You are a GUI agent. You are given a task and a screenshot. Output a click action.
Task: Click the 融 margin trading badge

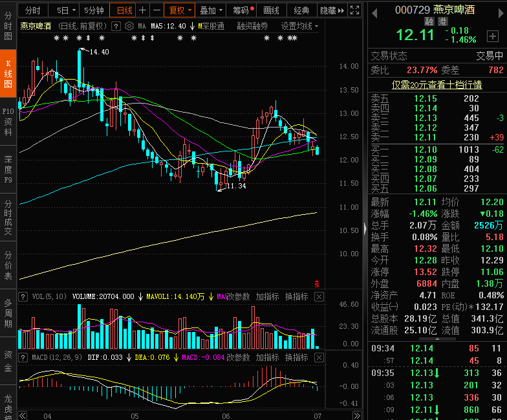(429, 22)
